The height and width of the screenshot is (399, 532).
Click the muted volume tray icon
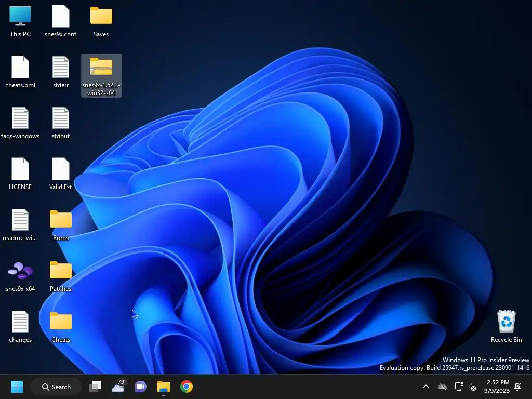(x=472, y=387)
